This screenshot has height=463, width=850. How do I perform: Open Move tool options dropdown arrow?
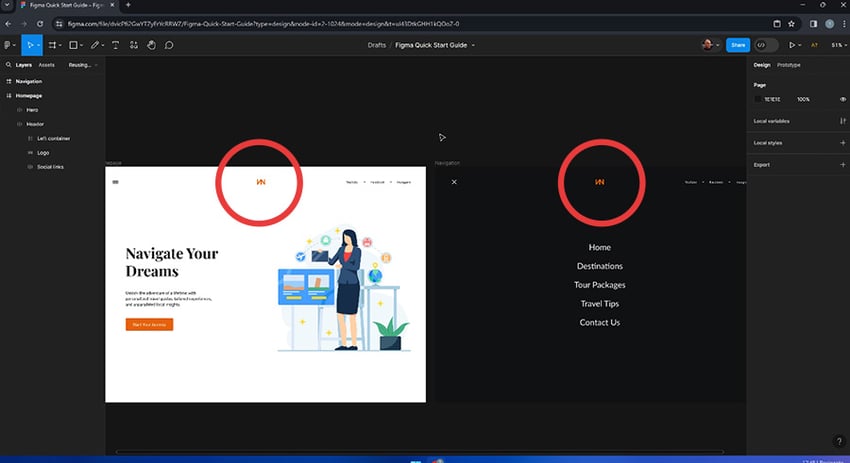(x=38, y=46)
